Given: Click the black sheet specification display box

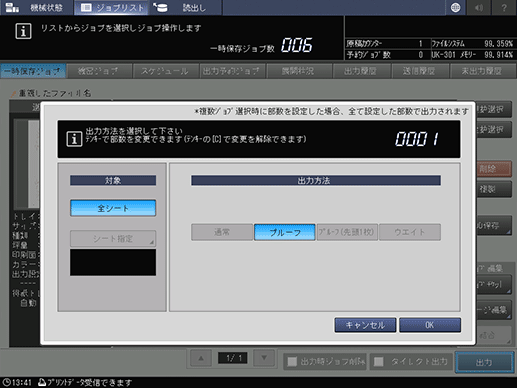Looking at the screenshot, I should [113, 262].
